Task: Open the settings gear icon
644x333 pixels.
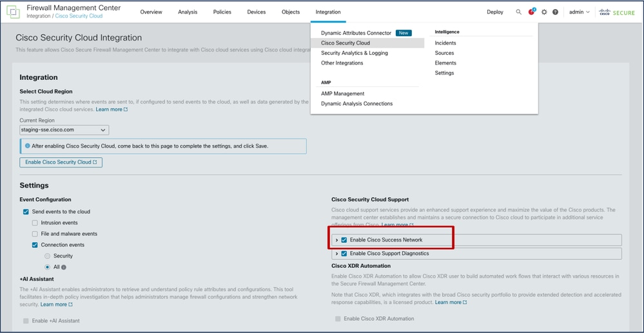Action: pos(544,12)
